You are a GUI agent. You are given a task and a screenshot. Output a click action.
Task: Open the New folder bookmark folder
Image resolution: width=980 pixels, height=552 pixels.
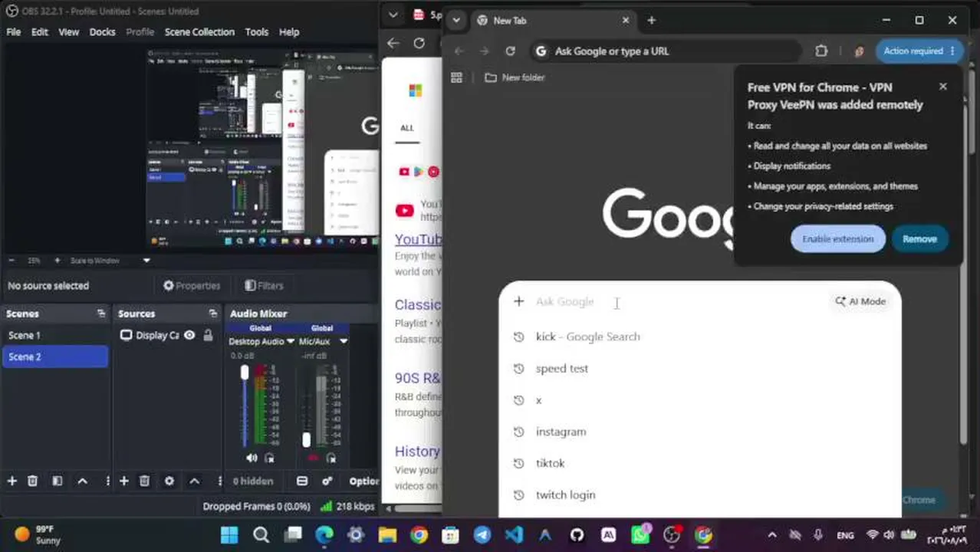tap(515, 77)
